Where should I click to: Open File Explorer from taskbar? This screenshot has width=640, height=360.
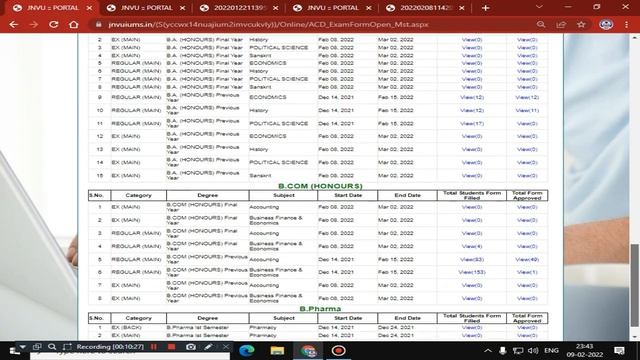point(277,351)
